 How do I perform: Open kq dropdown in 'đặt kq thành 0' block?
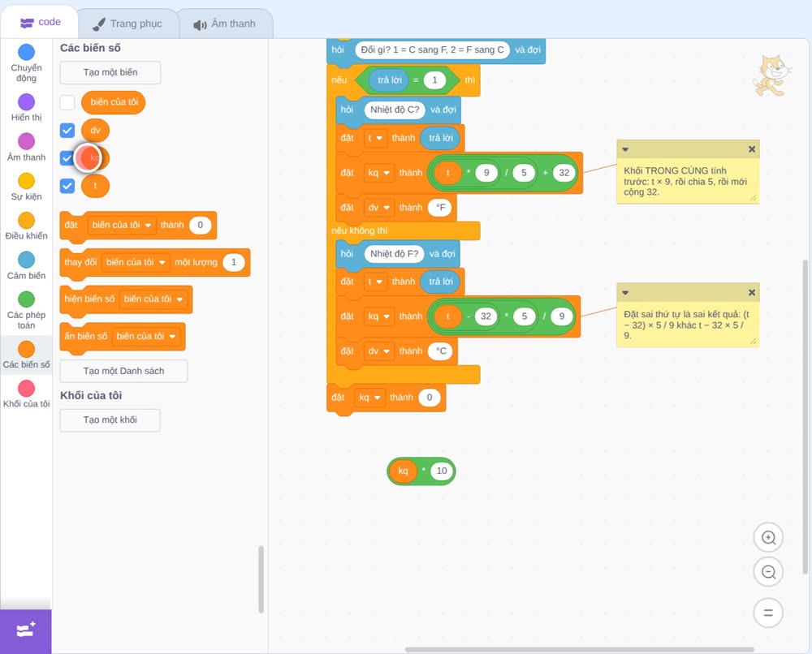pos(369,398)
